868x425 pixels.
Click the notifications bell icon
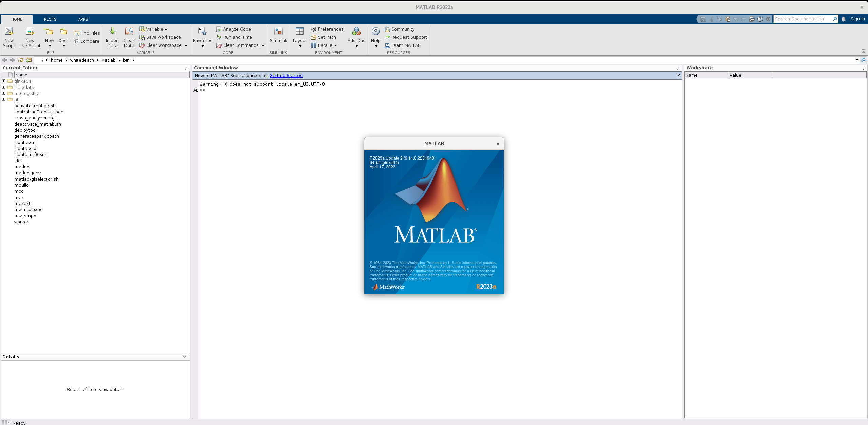pos(843,19)
